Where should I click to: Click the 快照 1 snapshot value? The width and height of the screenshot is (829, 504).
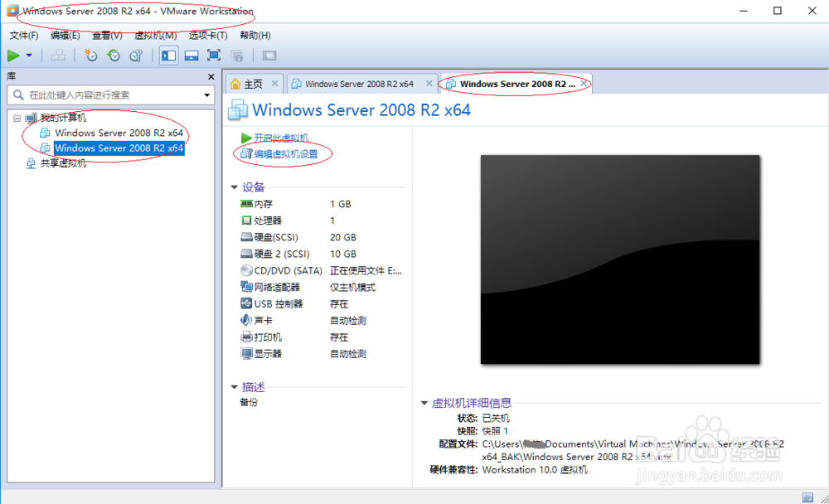point(496,431)
